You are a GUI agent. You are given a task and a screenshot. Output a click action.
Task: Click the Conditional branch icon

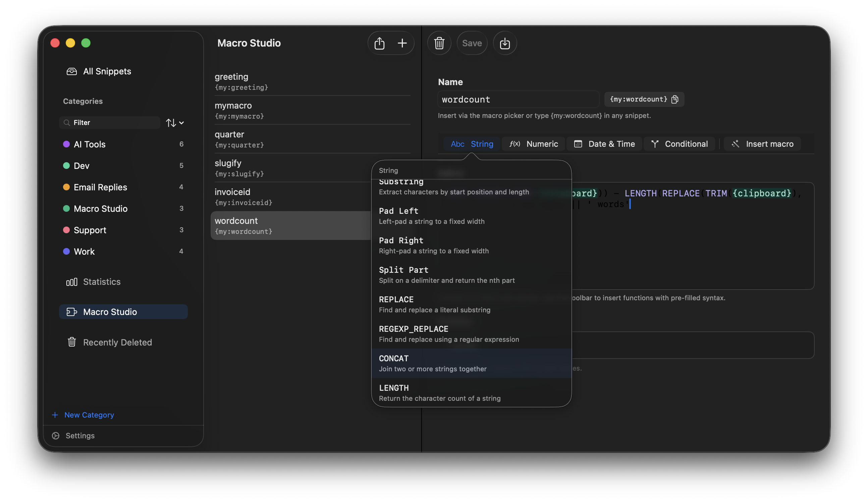[655, 144]
